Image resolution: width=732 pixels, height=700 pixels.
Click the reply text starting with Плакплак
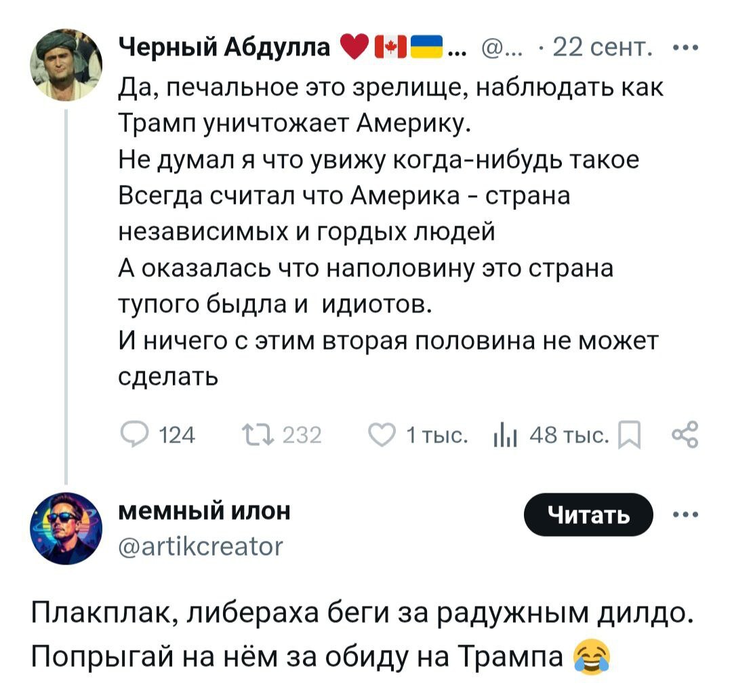(x=363, y=636)
